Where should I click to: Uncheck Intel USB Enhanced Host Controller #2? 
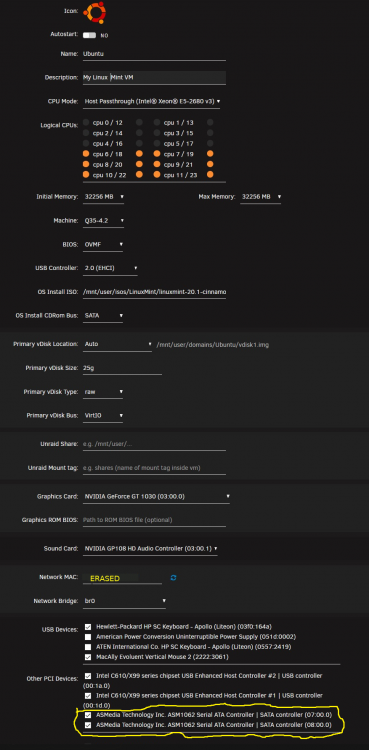[x=88, y=676]
